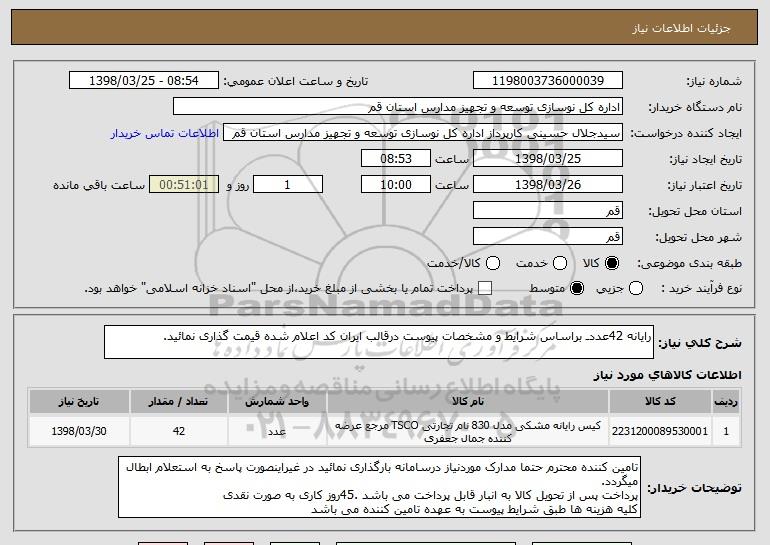Click the ردیف column header
770x545 pixels.
[726, 402]
